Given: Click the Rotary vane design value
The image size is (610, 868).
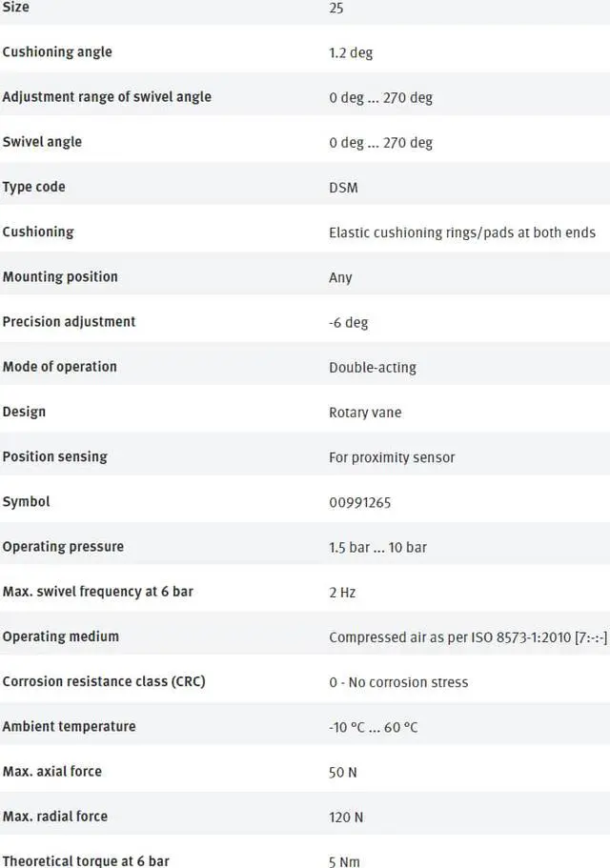Looking at the screenshot, I should click(x=365, y=413).
